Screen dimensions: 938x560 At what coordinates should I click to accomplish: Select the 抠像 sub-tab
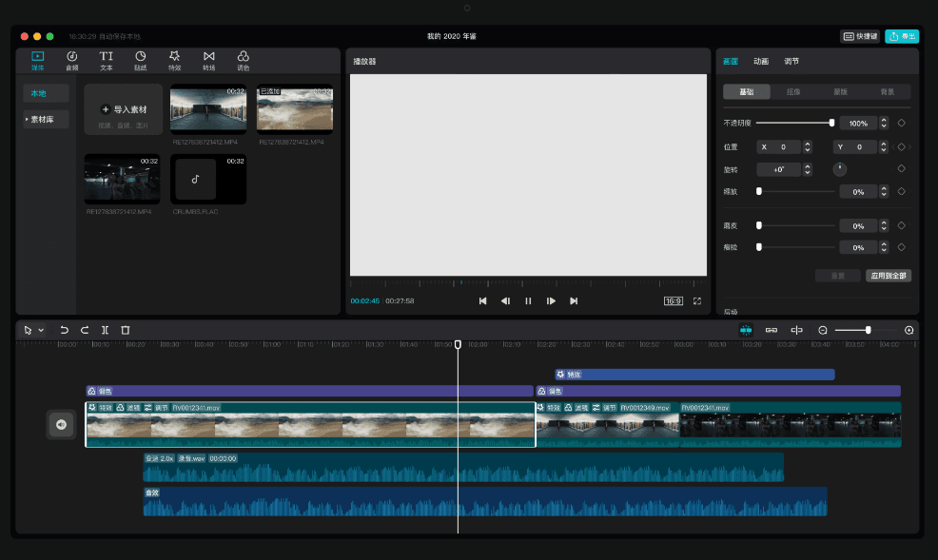point(793,92)
